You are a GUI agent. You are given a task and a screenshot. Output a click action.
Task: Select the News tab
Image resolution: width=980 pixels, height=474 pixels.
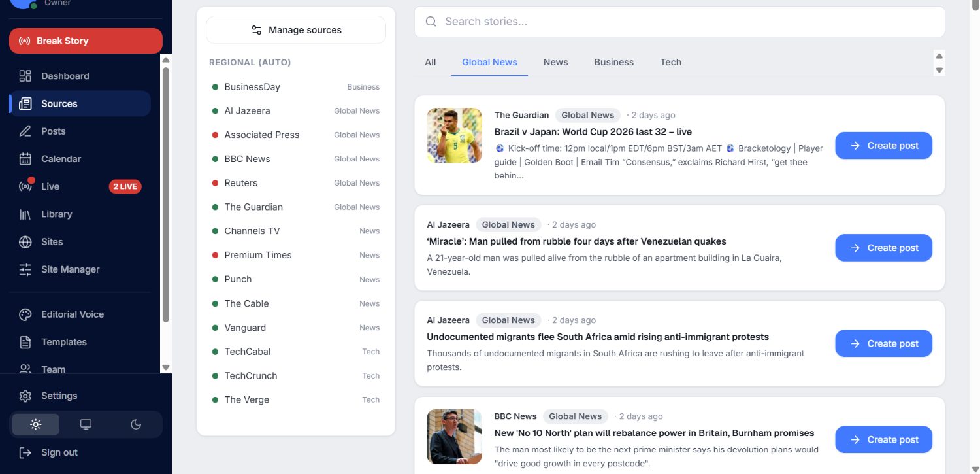coord(555,62)
